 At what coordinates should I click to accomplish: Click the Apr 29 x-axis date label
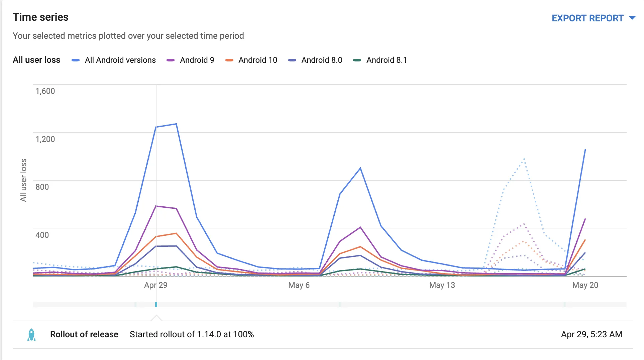(156, 285)
